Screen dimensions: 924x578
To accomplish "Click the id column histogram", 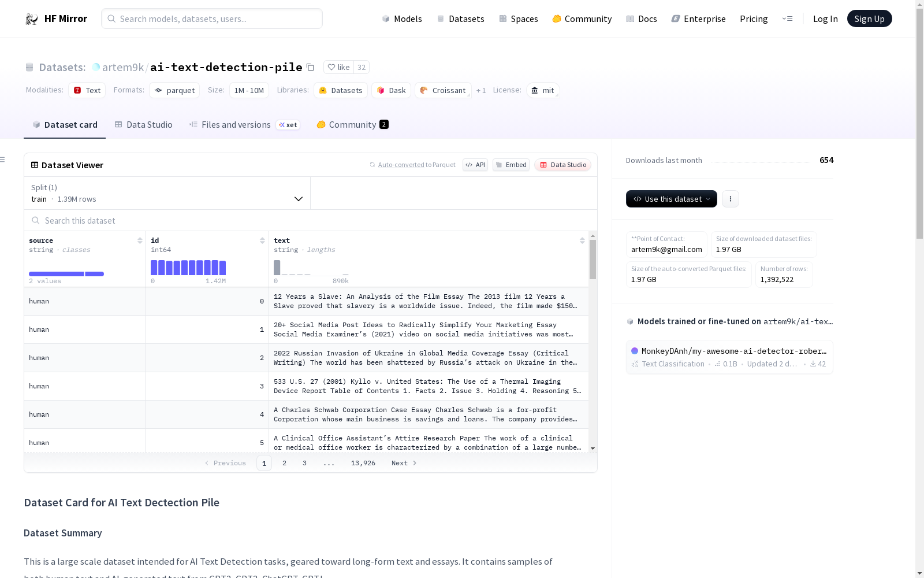I will click(188, 268).
